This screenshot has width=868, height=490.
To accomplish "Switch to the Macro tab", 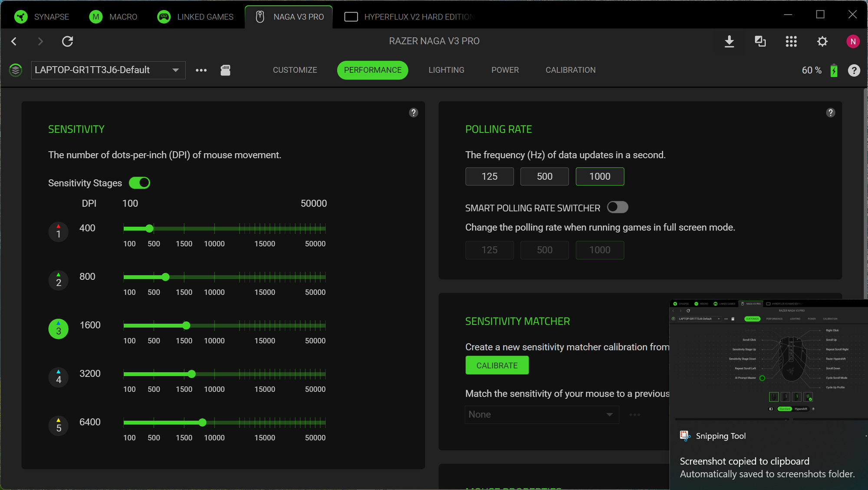I will [x=113, y=17].
